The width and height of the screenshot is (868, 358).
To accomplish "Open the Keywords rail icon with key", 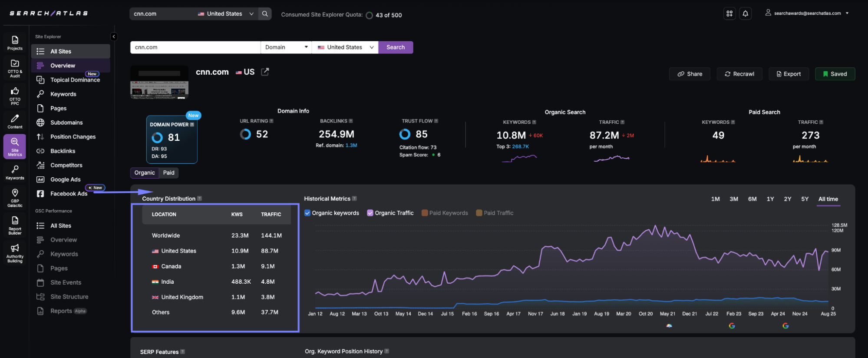I will (15, 172).
